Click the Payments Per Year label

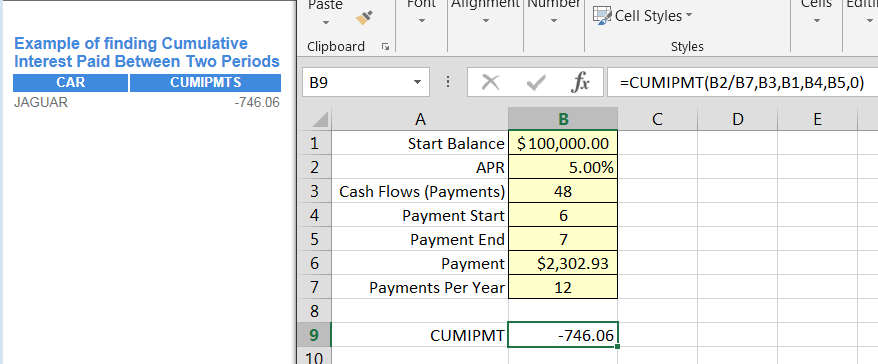point(421,287)
